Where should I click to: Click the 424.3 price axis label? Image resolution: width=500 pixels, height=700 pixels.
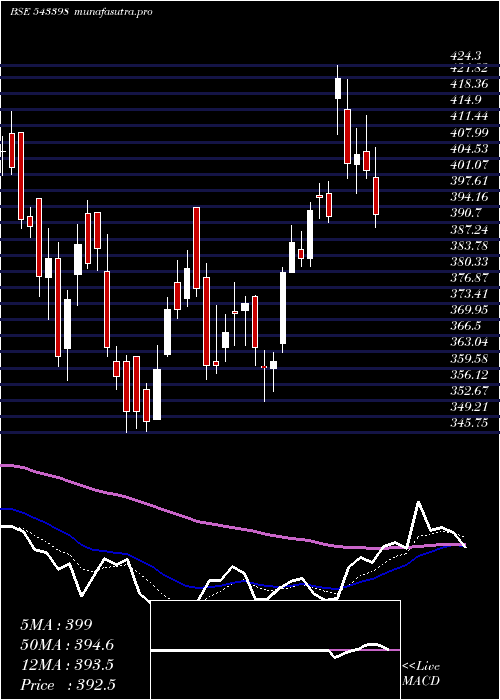(x=466, y=56)
